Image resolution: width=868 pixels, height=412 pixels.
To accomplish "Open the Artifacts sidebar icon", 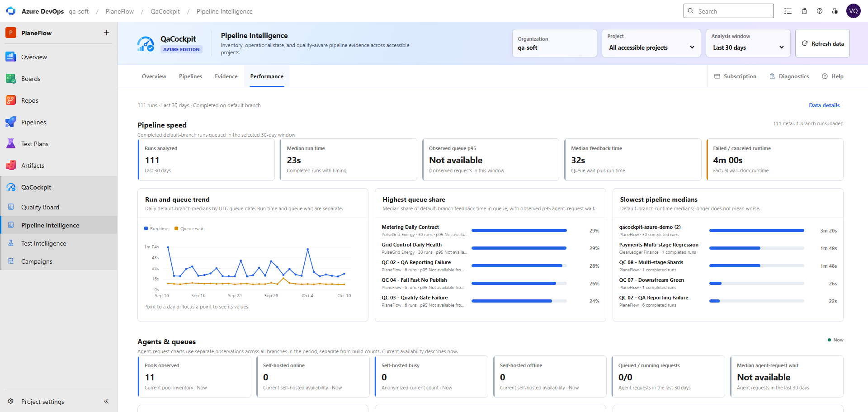I will click(x=11, y=166).
